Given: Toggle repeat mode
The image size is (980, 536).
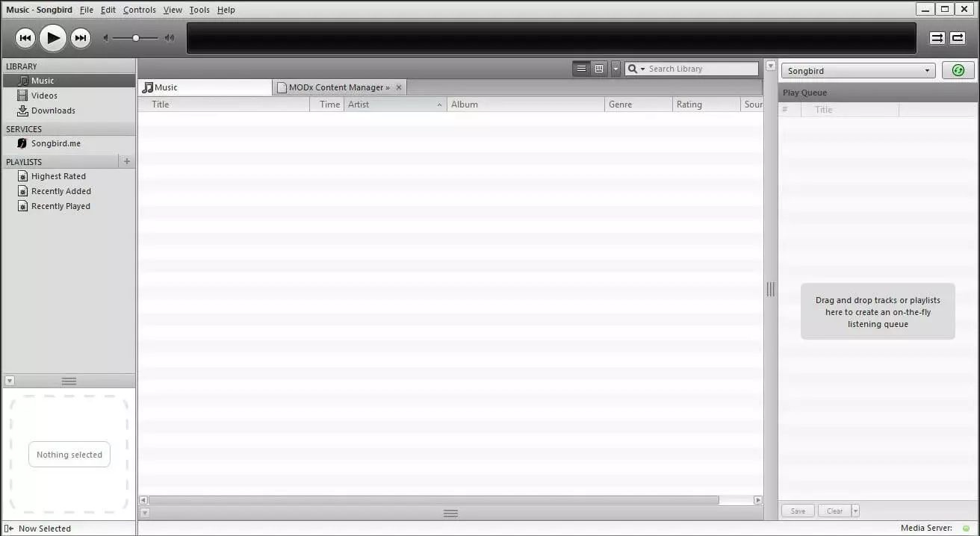Looking at the screenshot, I should 958,38.
